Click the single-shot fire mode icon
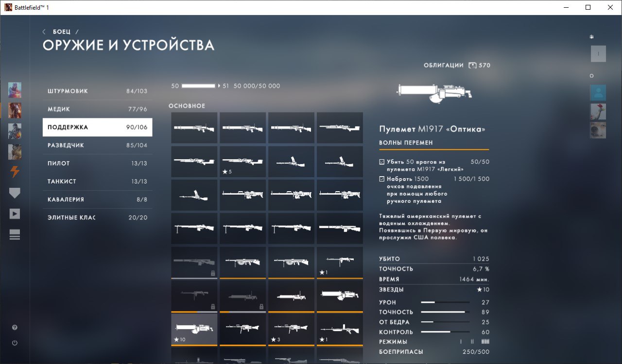The height and width of the screenshot is (364, 622). point(461,342)
